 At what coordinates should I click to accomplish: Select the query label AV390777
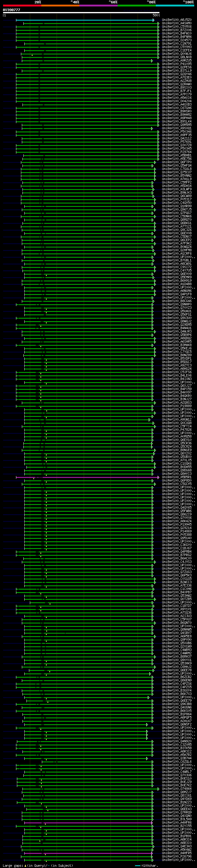11,10
